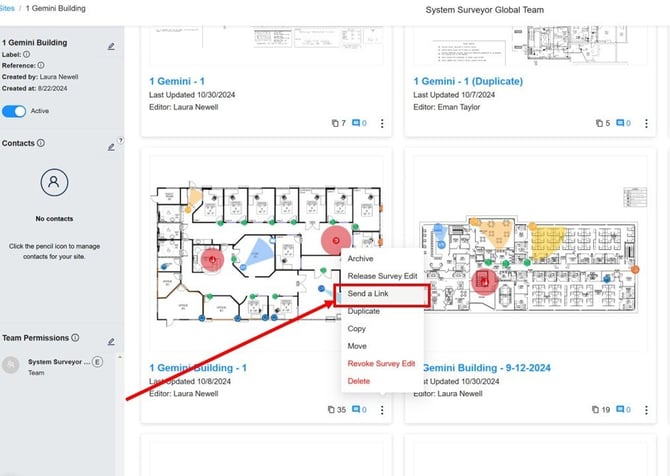The height and width of the screenshot is (476, 670).
Task: Open the 1 Gemini - 1 survey link
Action: (x=177, y=81)
